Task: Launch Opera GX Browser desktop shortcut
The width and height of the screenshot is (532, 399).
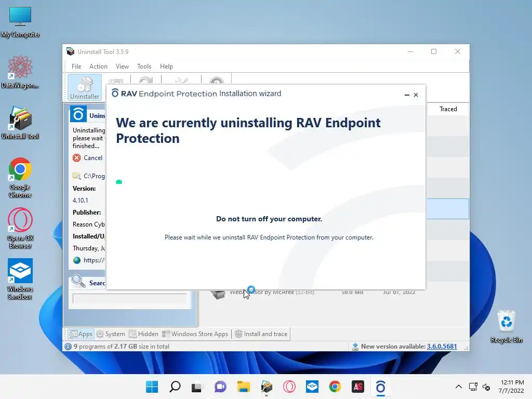Action: pos(20,229)
